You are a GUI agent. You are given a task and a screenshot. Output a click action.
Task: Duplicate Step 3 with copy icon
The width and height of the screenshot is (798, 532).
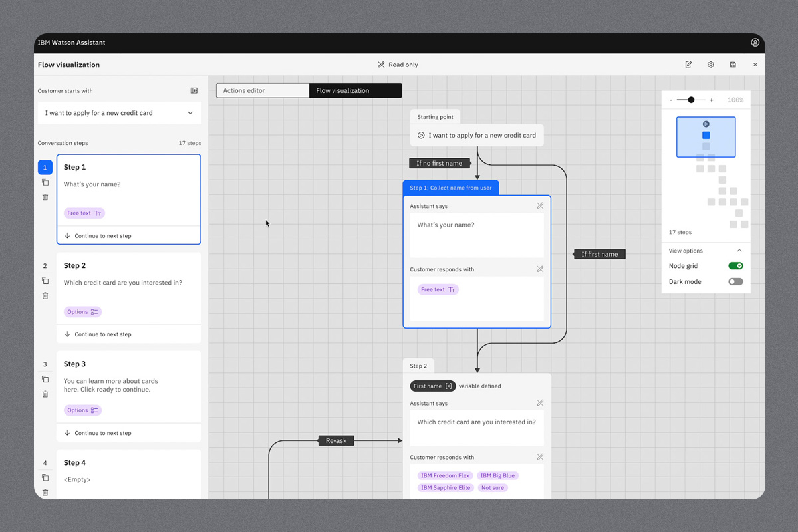[x=45, y=379]
